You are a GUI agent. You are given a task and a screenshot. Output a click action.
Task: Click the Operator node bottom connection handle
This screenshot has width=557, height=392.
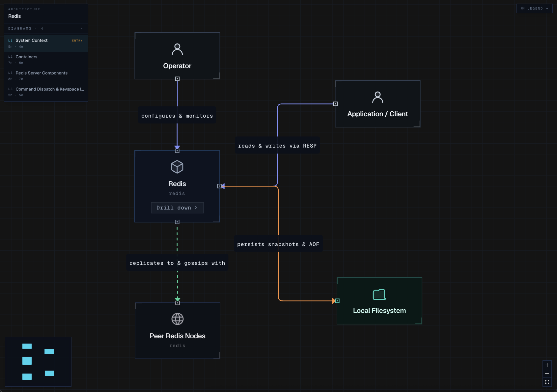pyautogui.click(x=177, y=79)
